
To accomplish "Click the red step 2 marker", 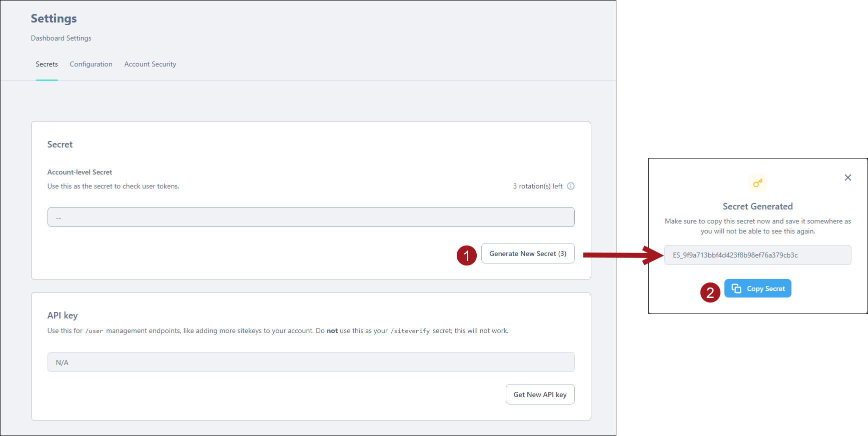I will pyautogui.click(x=710, y=292).
